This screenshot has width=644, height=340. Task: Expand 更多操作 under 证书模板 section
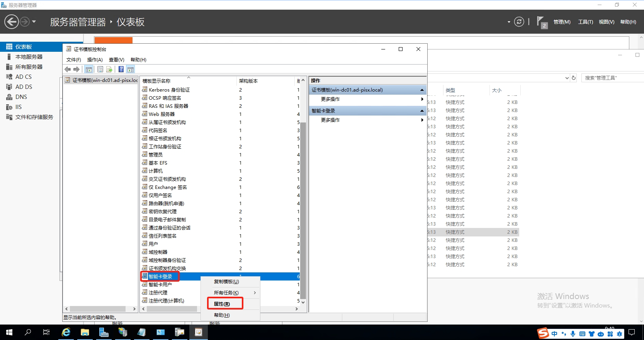[422, 99]
